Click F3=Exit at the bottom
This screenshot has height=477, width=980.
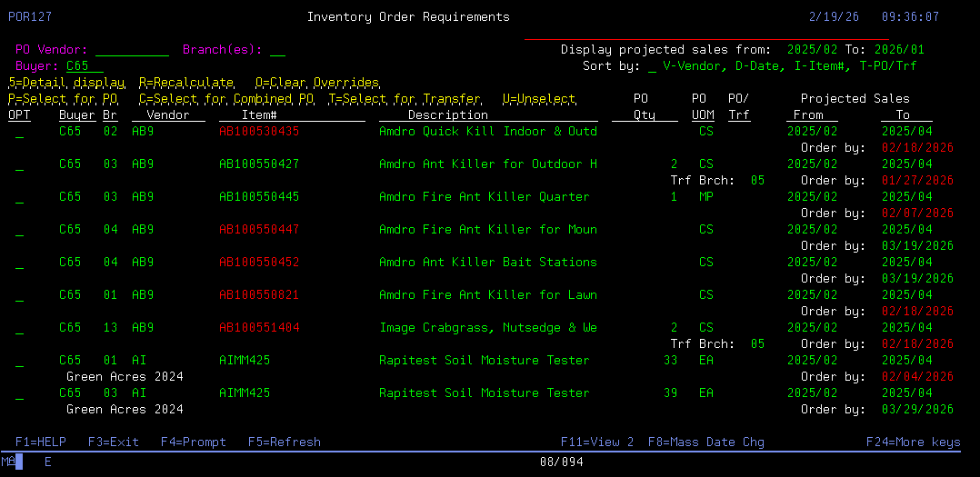(x=114, y=442)
